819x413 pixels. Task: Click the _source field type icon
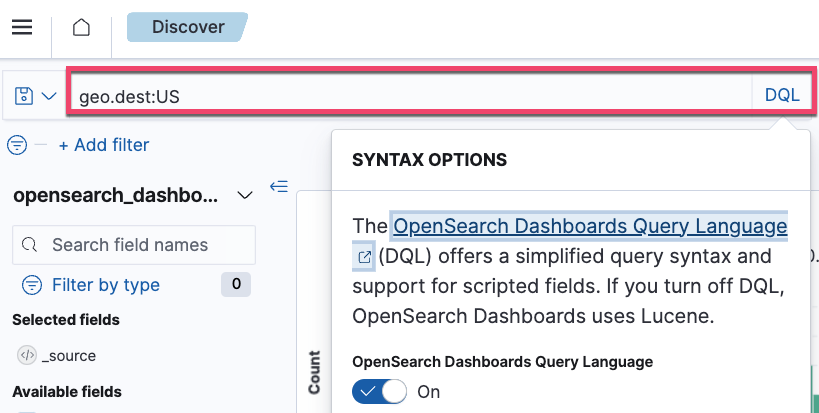point(27,356)
